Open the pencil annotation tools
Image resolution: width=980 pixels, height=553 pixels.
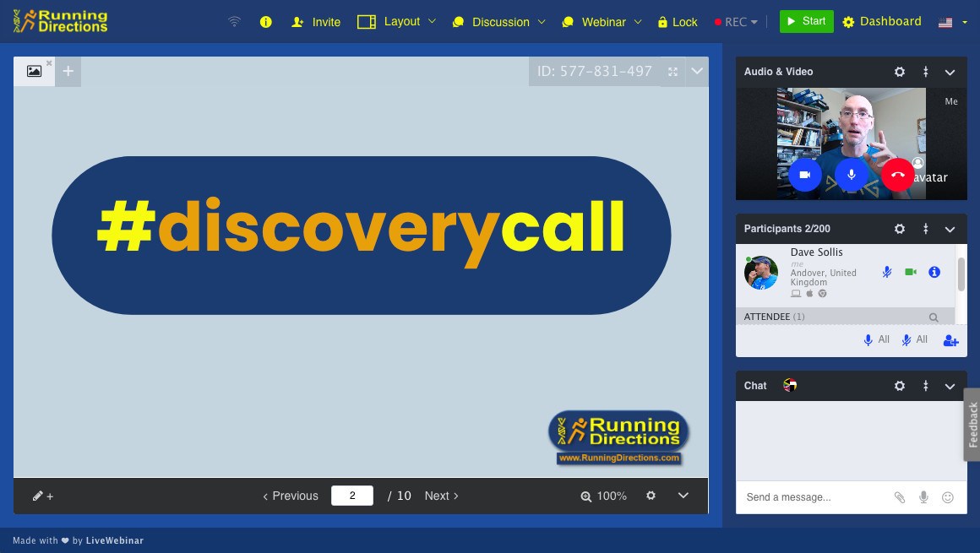coord(42,496)
